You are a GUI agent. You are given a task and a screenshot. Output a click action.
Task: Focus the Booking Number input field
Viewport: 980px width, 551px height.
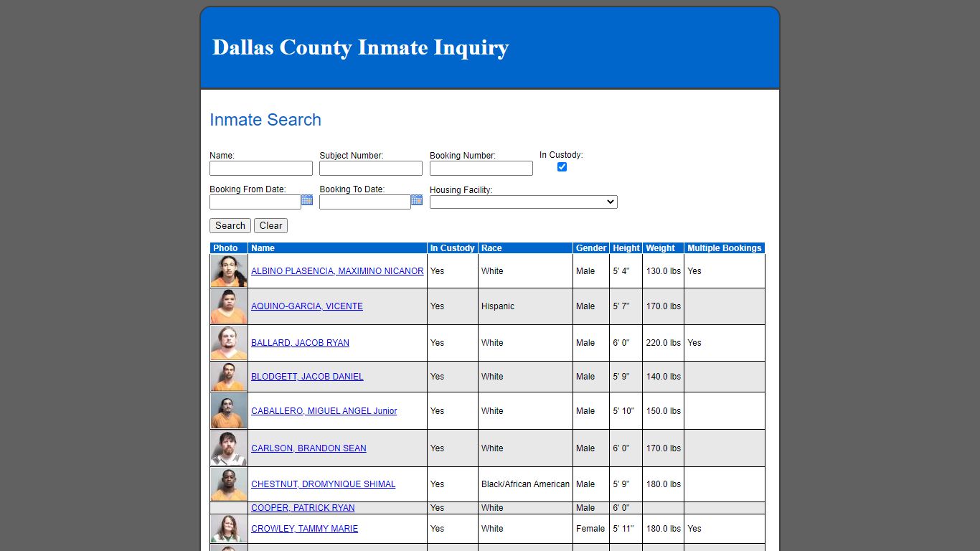pos(481,168)
